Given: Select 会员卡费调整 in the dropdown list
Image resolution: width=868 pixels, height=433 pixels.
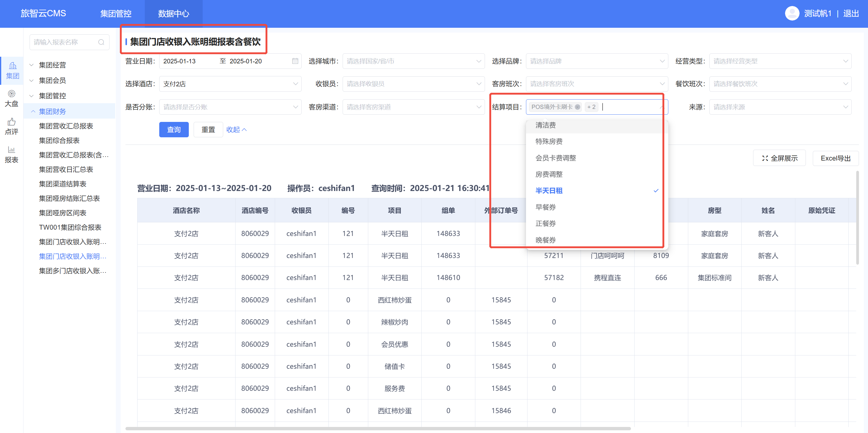Looking at the screenshot, I should (x=597, y=158).
